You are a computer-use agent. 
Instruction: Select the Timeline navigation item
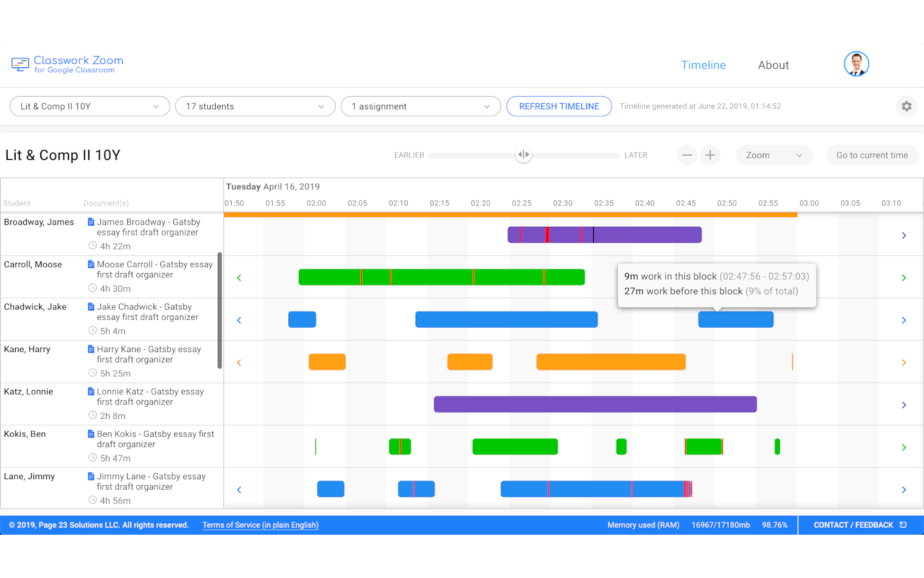click(x=703, y=64)
